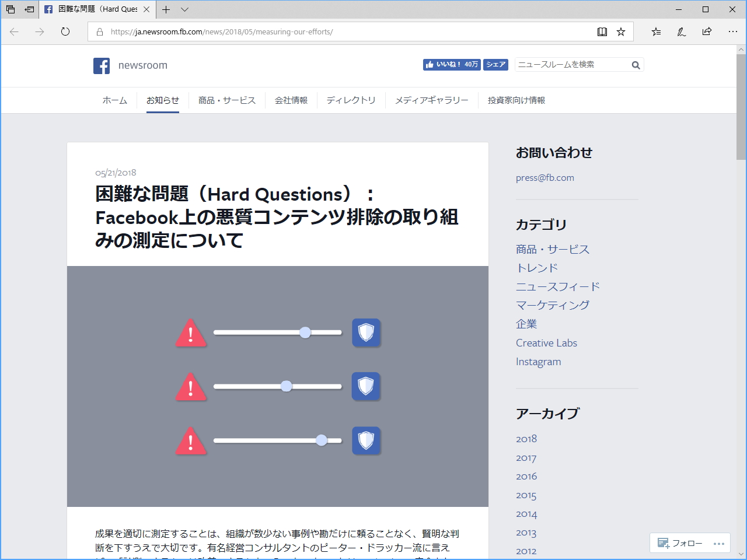Expand the tab preview chevron next to new tab
This screenshot has height=560, width=747.
tap(184, 10)
